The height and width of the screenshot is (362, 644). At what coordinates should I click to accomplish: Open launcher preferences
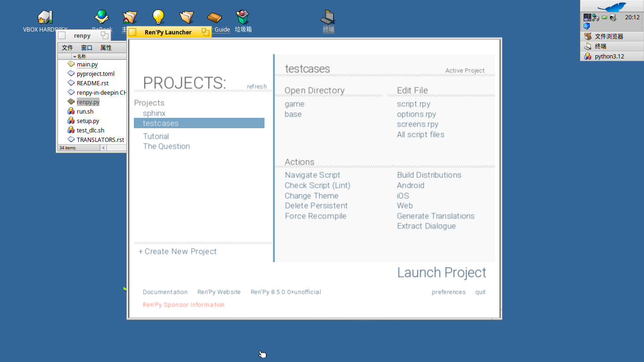[449, 292]
